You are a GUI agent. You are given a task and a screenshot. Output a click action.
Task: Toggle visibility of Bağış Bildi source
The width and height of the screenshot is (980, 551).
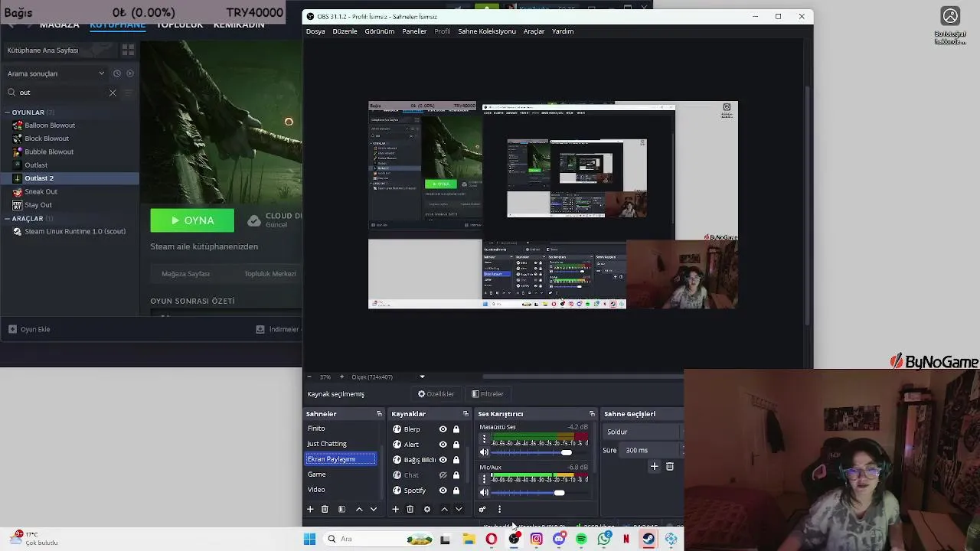click(x=443, y=460)
